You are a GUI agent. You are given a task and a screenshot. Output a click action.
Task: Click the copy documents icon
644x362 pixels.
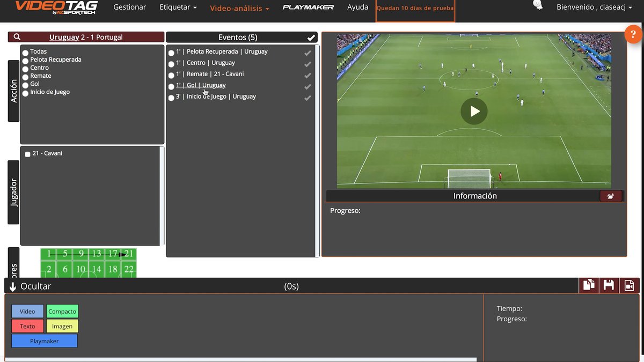coord(589,285)
